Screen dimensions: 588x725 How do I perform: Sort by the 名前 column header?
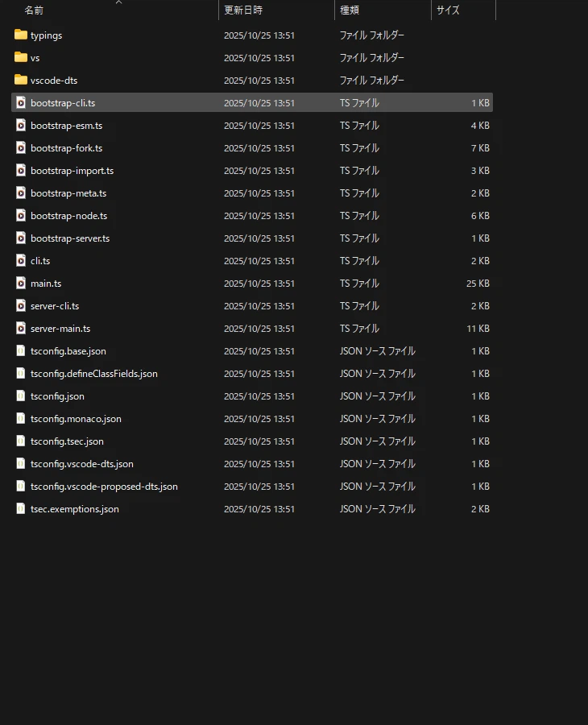click(x=34, y=10)
